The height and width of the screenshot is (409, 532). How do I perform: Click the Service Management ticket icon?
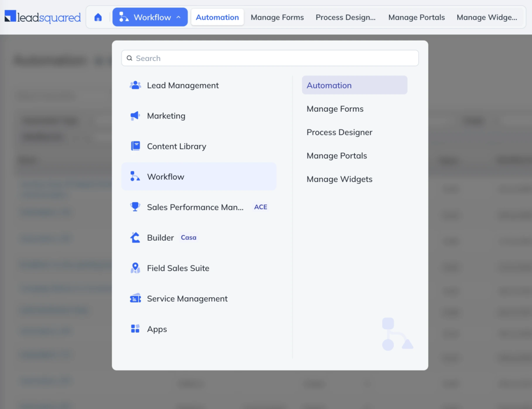(135, 298)
